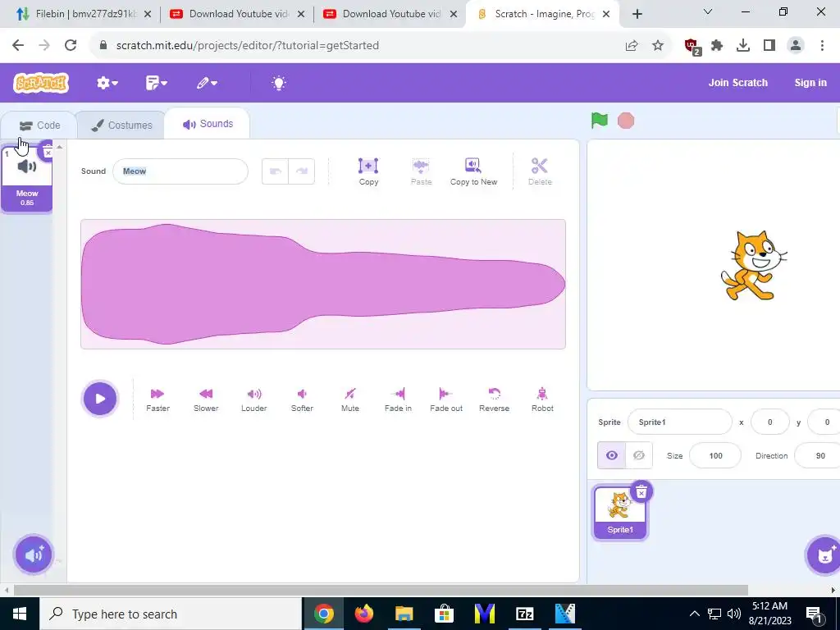
Task: Click the redo arrow button
Action: click(302, 171)
